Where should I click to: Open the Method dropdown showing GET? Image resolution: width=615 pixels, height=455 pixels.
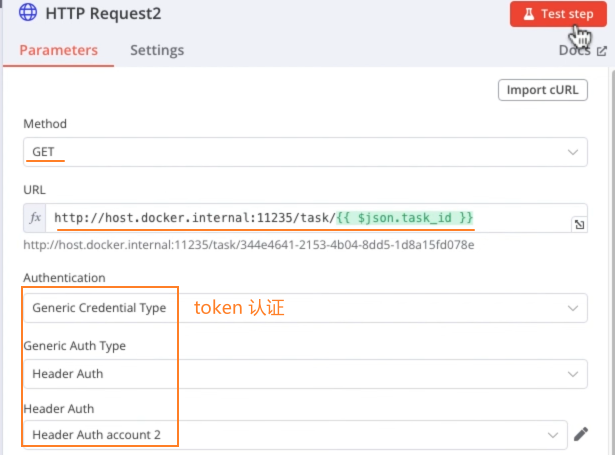300,152
